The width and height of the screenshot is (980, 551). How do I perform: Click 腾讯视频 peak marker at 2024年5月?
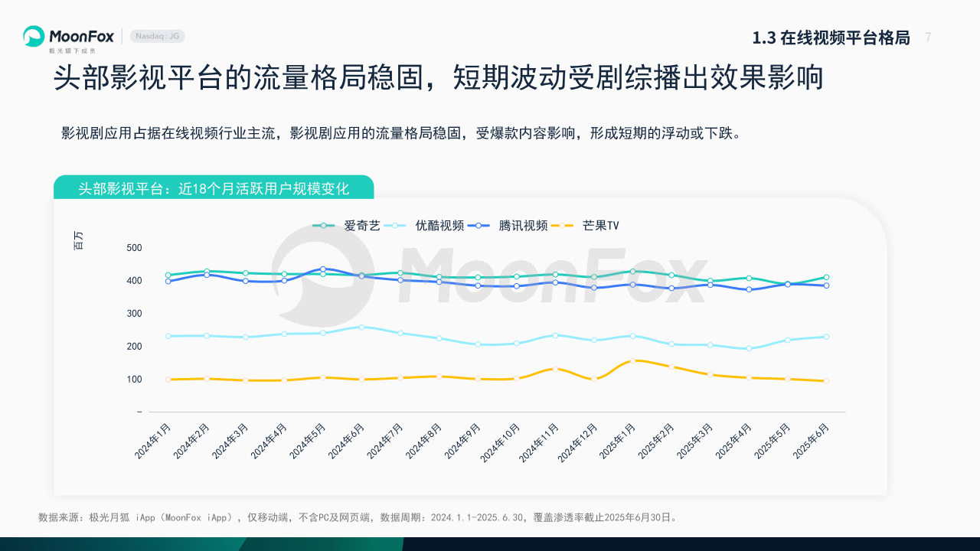click(323, 269)
